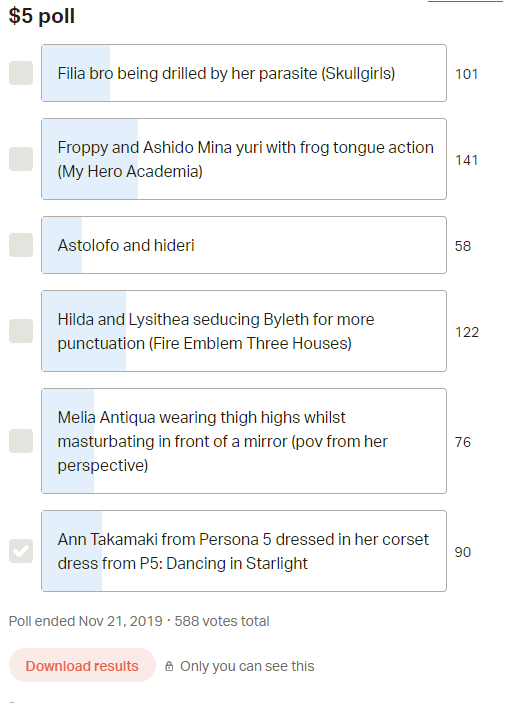The height and width of the screenshot is (703, 505).
Task: Click the 90 vote count label
Action: click(463, 552)
